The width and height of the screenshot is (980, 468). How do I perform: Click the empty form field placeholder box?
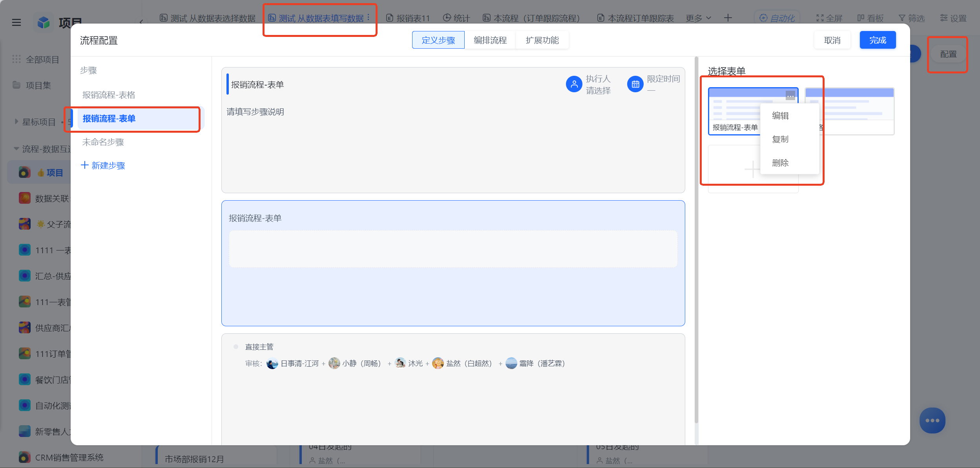pyautogui.click(x=453, y=249)
